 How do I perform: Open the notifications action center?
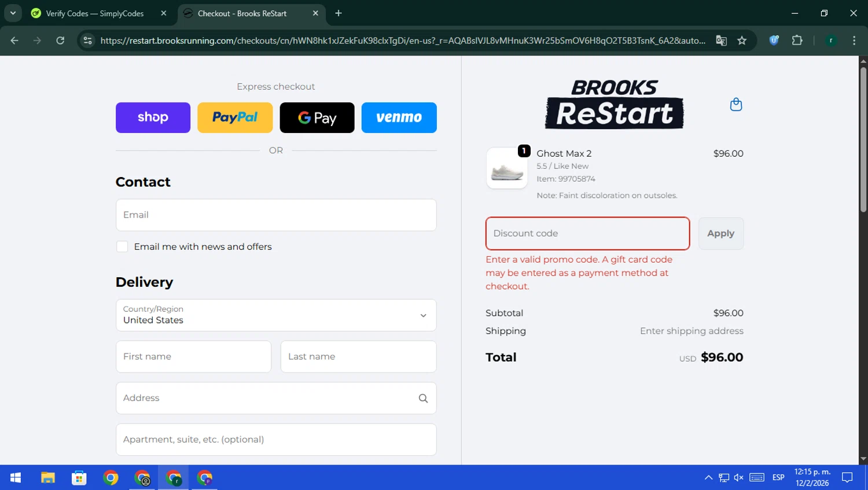[848, 478]
